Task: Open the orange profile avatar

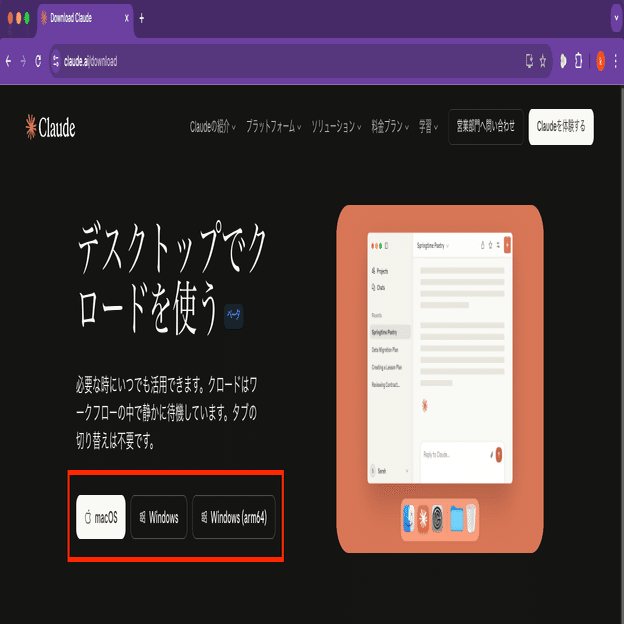Action: tap(601, 61)
